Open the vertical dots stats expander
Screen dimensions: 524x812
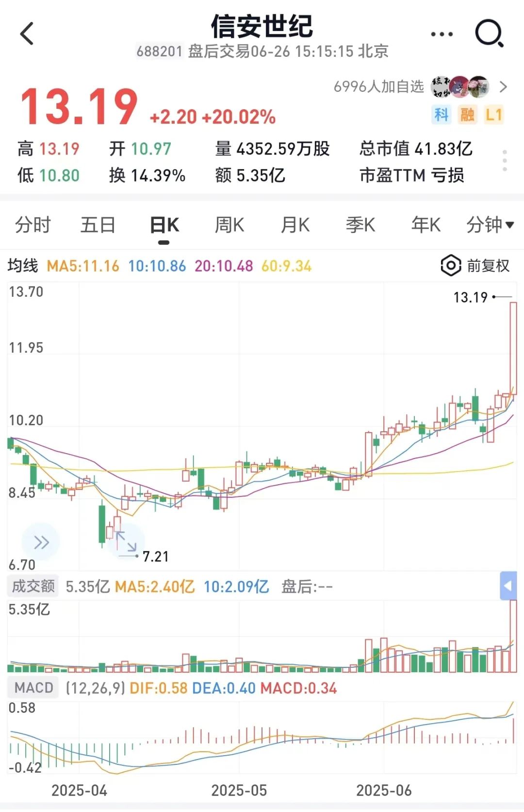tap(505, 160)
